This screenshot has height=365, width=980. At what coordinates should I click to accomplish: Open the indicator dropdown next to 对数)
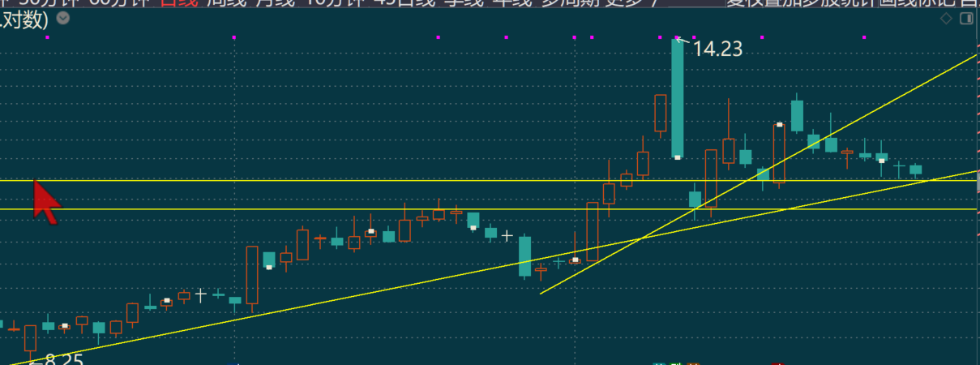(x=64, y=18)
